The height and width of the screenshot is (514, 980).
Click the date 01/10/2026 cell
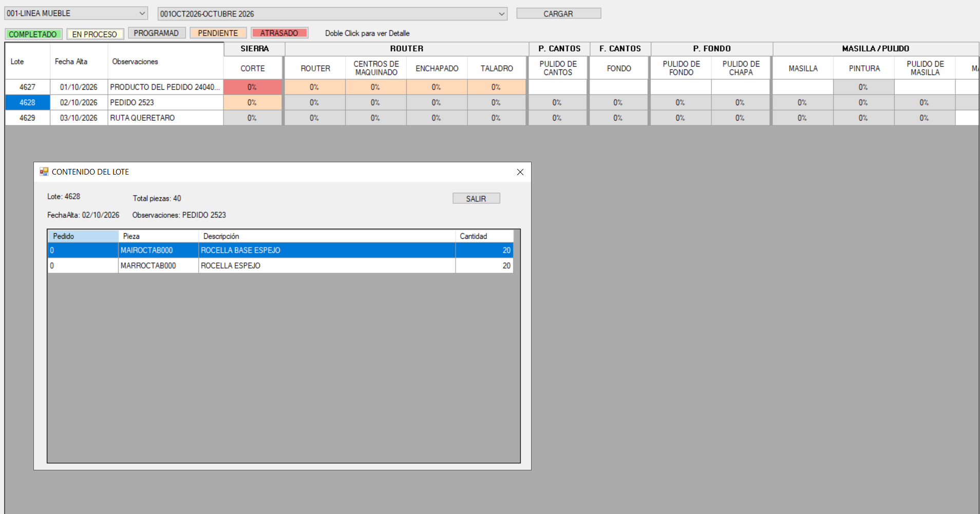79,87
